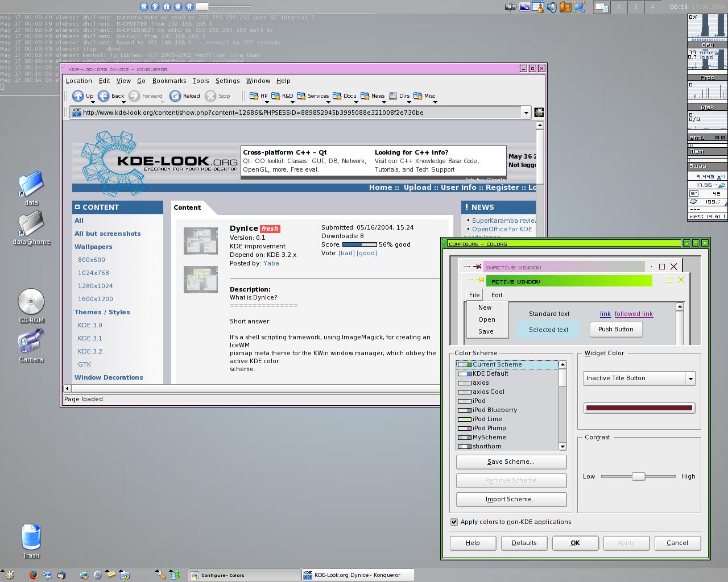The image size is (728, 582).
Task: Open the Wallpapers category link
Action: 93,247
